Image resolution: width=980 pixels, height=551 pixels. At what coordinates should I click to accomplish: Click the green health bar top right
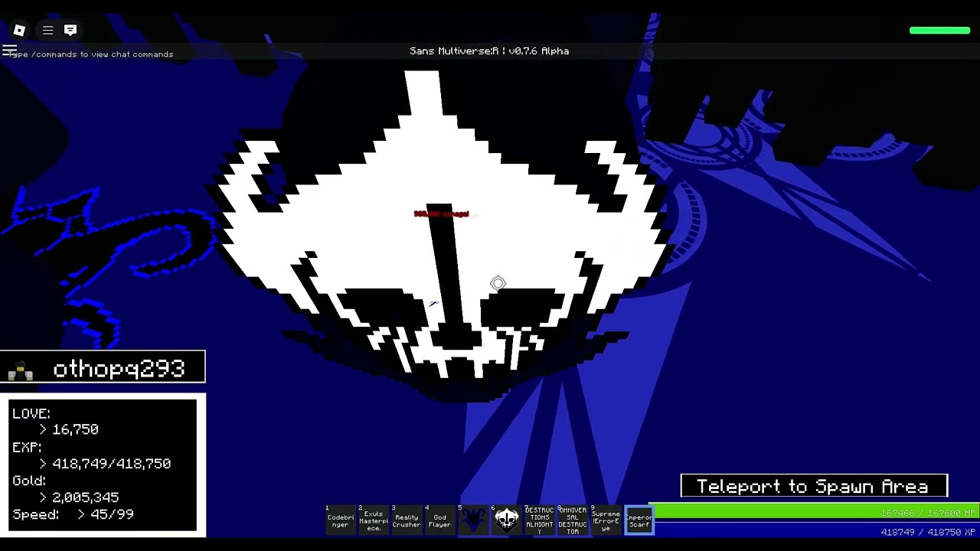[x=939, y=31]
